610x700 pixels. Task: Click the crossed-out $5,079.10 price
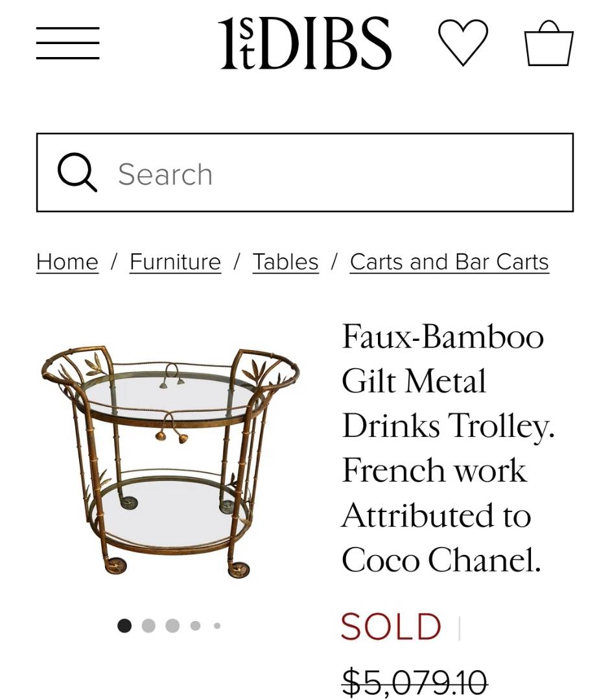click(x=414, y=682)
